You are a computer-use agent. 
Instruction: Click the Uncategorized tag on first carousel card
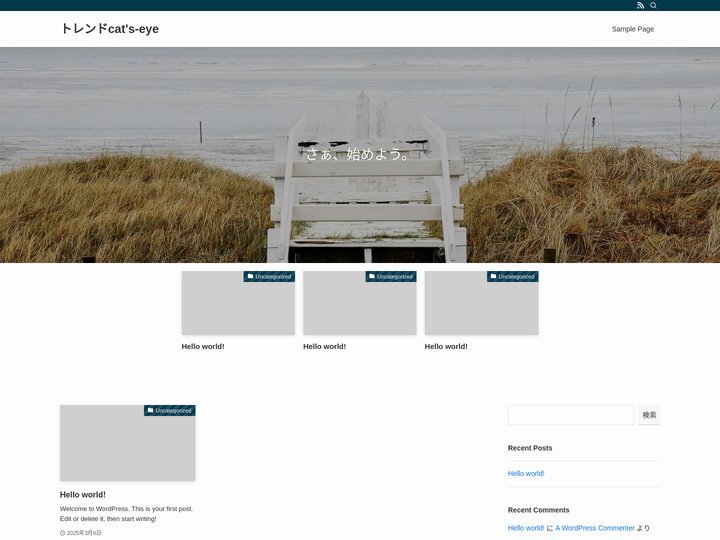click(x=269, y=276)
